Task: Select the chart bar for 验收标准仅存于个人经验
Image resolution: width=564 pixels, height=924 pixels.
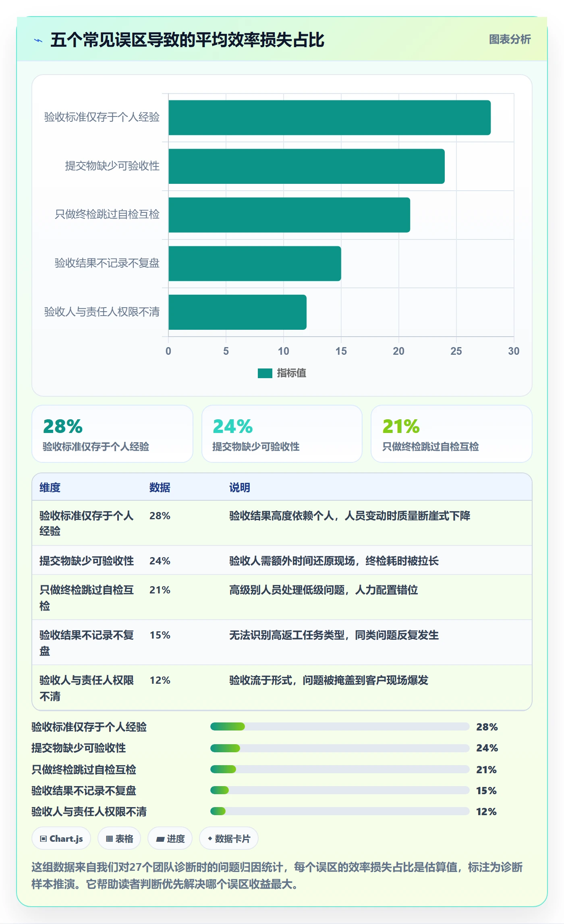Action: (x=330, y=118)
